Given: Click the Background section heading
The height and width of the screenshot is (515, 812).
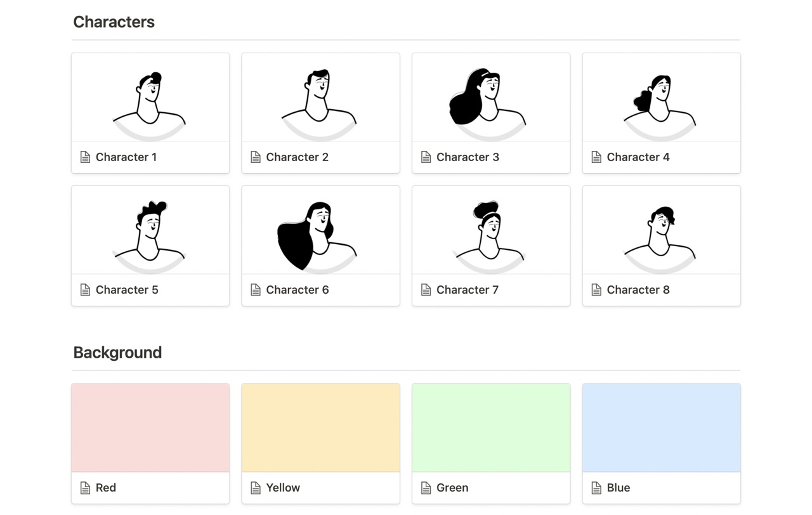Looking at the screenshot, I should click(x=117, y=353).
